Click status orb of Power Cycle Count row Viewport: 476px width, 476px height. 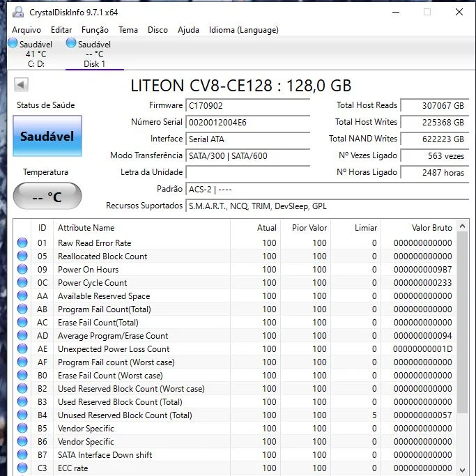(22, 283)
